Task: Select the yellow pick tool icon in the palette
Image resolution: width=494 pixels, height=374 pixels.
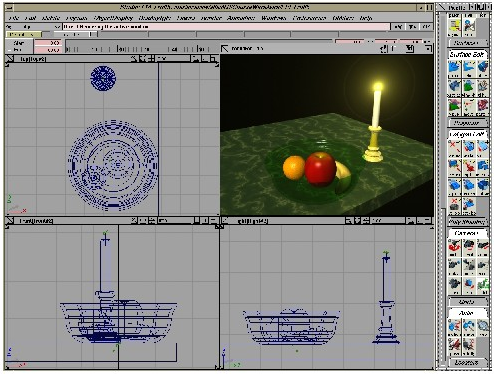Action: [454, 27]
